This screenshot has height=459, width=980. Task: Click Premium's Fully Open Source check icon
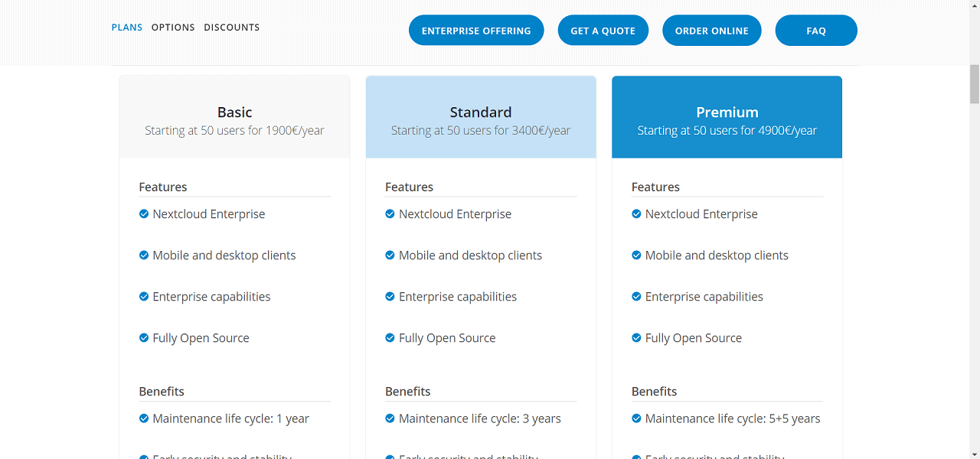coord(636,338)
